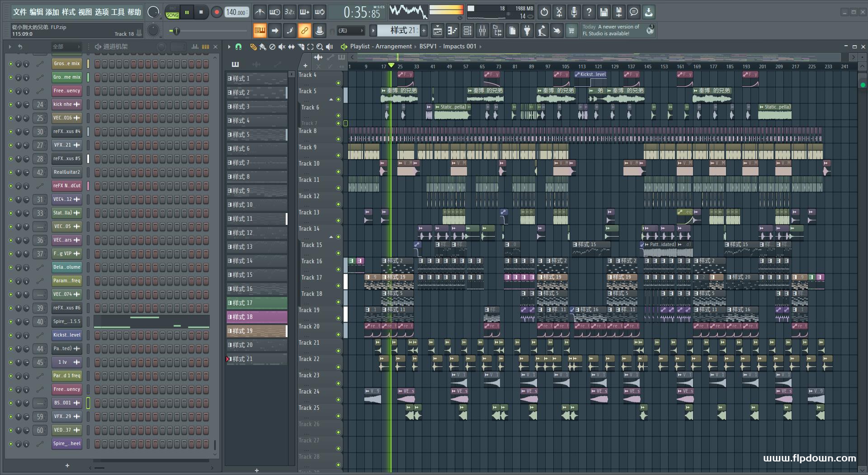868x475 pixels.
Task: Select pattern 样式 17 in picker
Action: click(257, 303)
